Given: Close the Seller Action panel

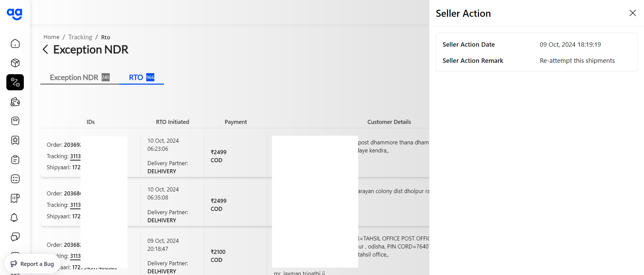Looking at the screenshot, I should [633, 13].
